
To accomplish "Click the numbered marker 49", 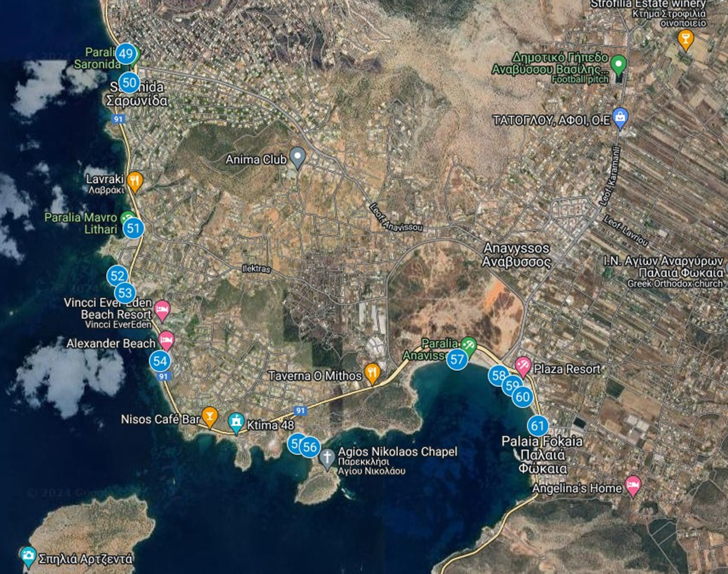I will 126,53.
